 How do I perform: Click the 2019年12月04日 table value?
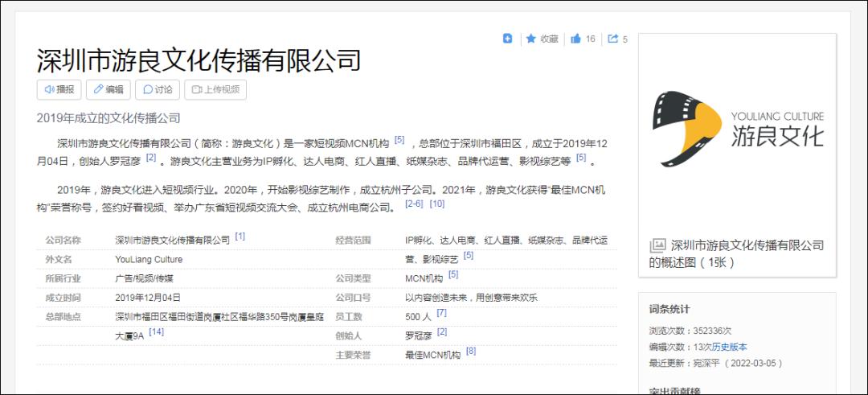point(148,298)
